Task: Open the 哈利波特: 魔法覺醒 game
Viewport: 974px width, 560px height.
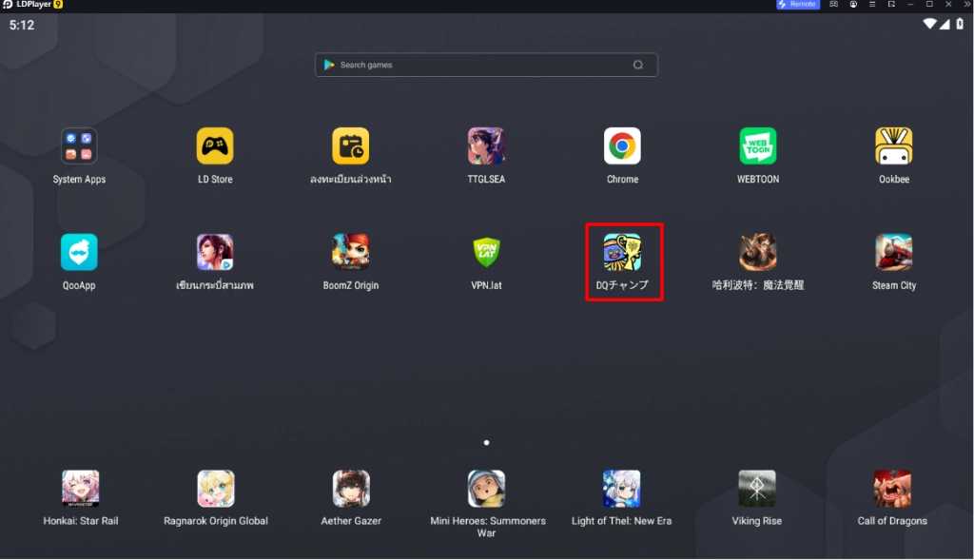Action: click(758, 252)
